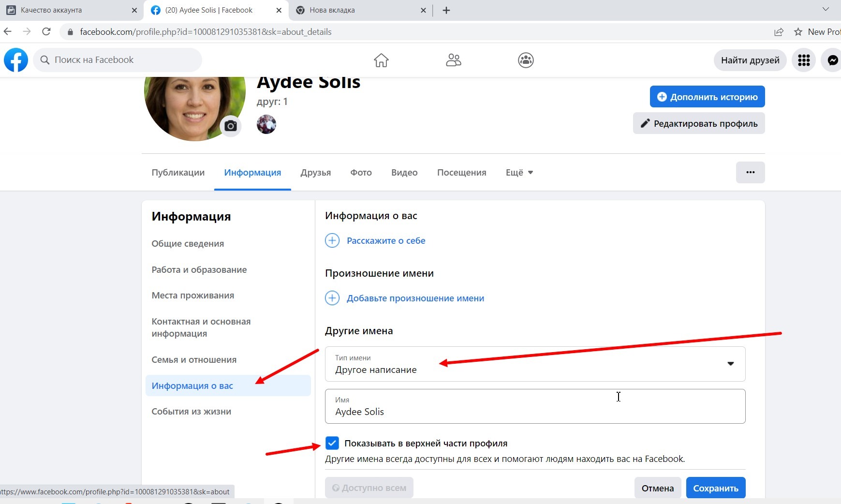The image size is (841, 504).
Task: Click the Доступно всем audience button
Action: 369,488
